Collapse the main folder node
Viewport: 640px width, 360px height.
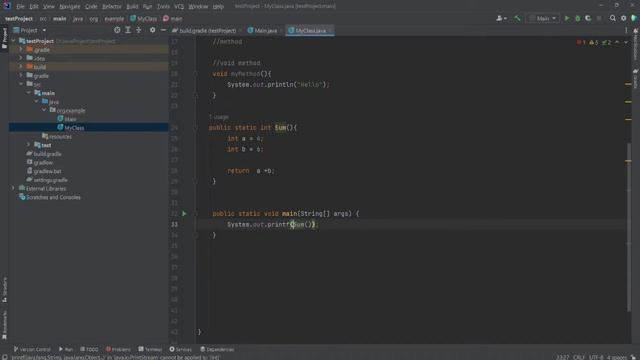click(x=29, y=93)
